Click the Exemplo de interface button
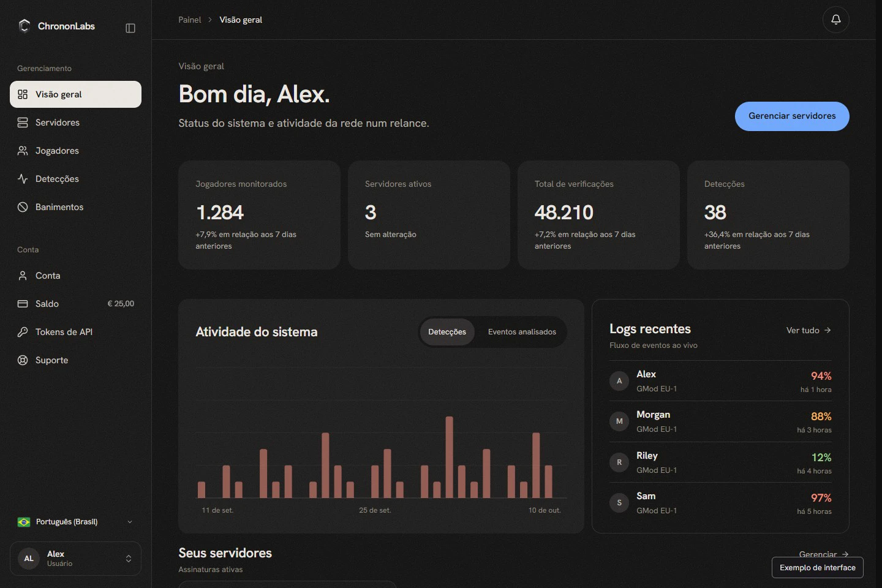Screen dimensions: 882x588 coord(818,568)
